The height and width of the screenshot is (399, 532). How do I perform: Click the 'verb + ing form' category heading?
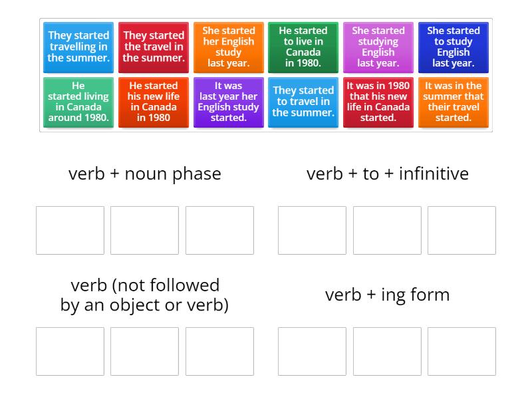tap(386, 295)
